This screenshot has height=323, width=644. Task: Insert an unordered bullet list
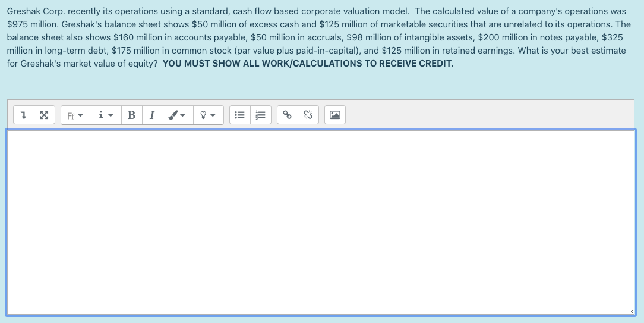tap(240, 115)
